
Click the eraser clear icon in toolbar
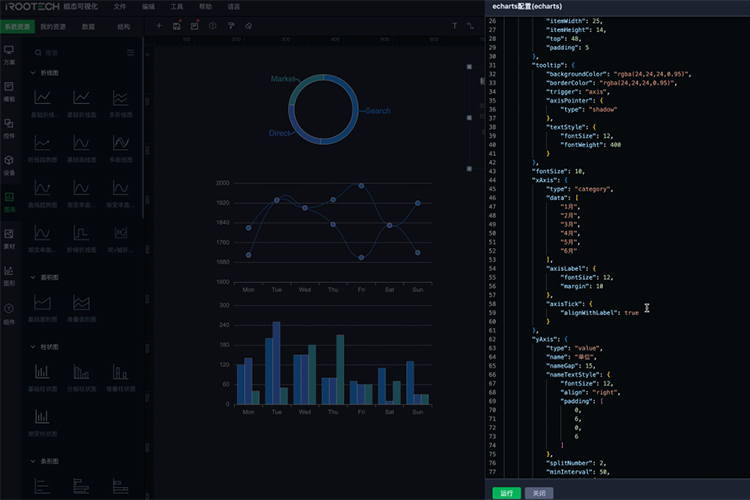(x=248, y=25)
